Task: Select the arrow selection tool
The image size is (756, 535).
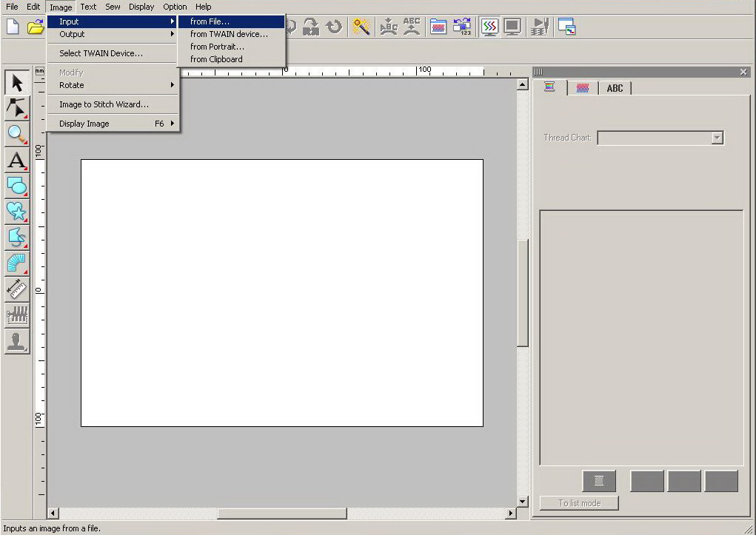Action: [x=16, y=82]
